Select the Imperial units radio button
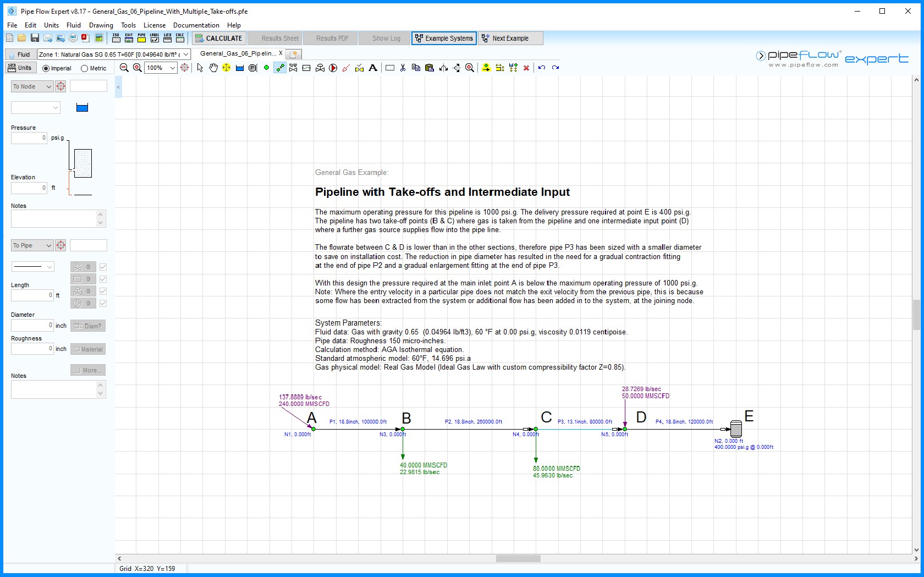 coord(46,68)
